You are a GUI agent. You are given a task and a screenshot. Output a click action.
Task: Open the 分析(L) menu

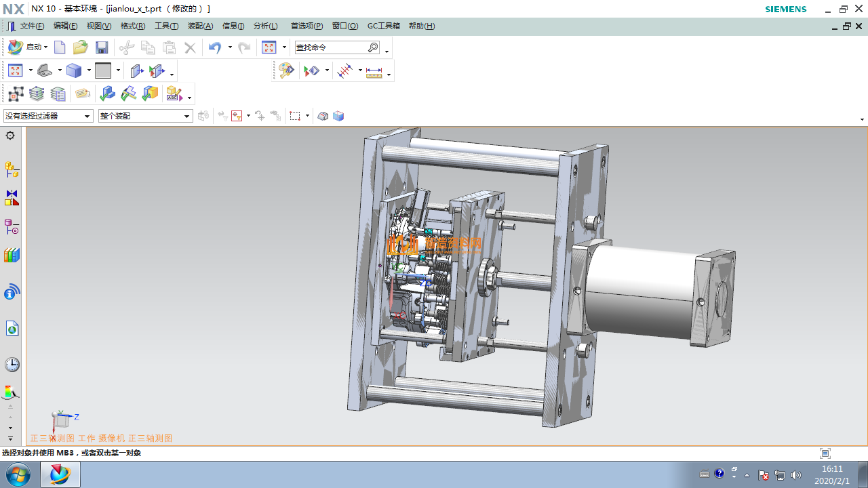(x=265, y=26)
